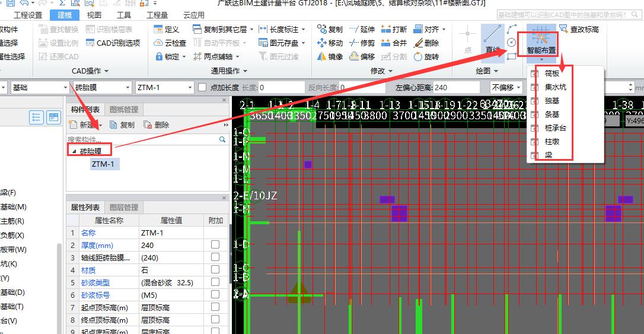Select the 旋转 rotate tool

(x=426, y=57)
